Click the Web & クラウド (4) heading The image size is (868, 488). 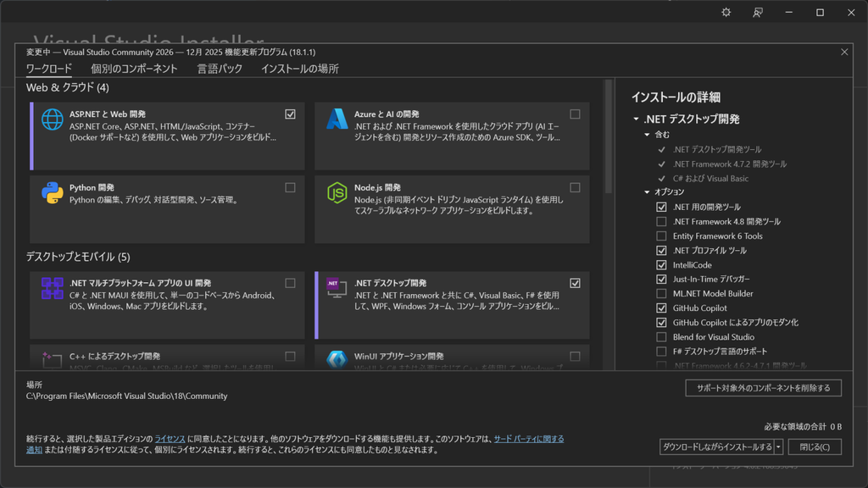pyautogui.click(x=68, y=87)
